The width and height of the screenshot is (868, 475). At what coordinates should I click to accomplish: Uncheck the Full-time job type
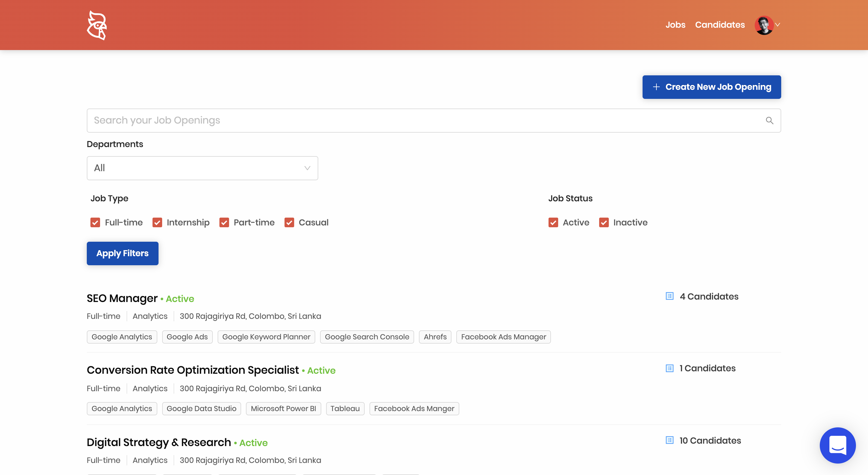95,222
